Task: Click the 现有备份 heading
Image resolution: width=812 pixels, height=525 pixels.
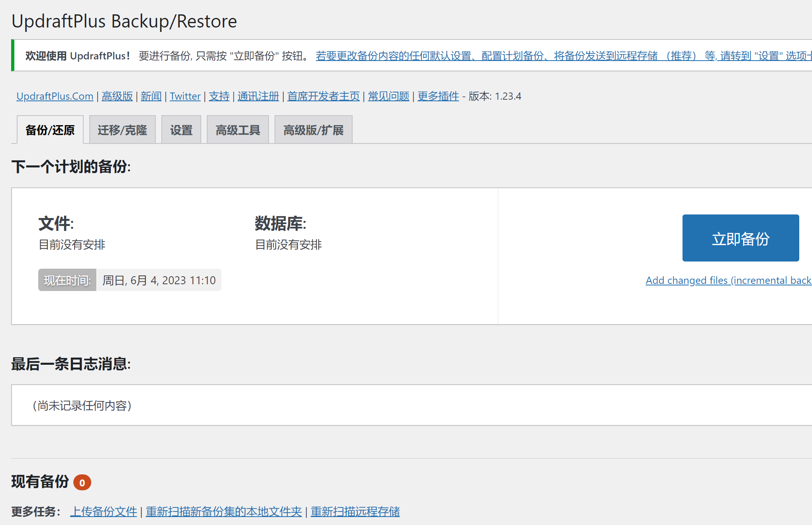Action: [40, 482]
